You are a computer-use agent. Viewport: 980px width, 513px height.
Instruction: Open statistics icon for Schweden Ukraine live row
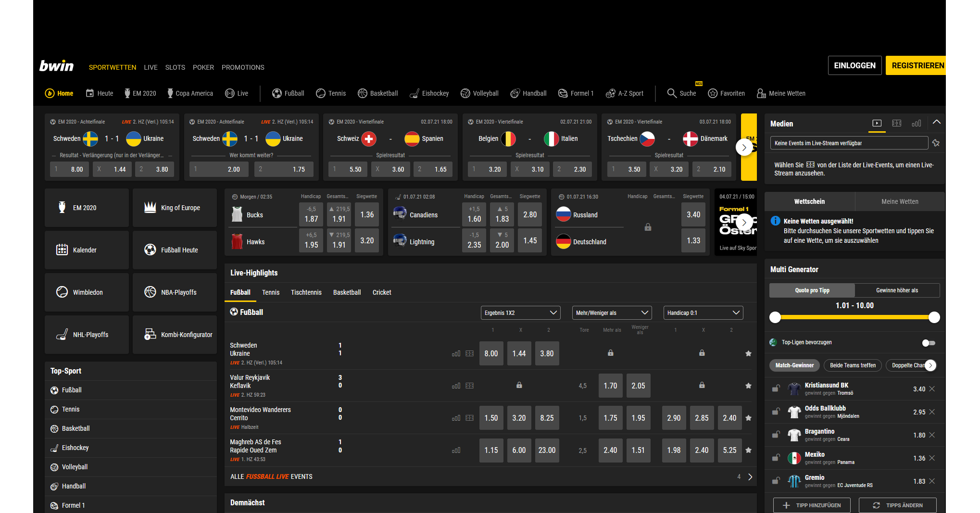point(456,354)
